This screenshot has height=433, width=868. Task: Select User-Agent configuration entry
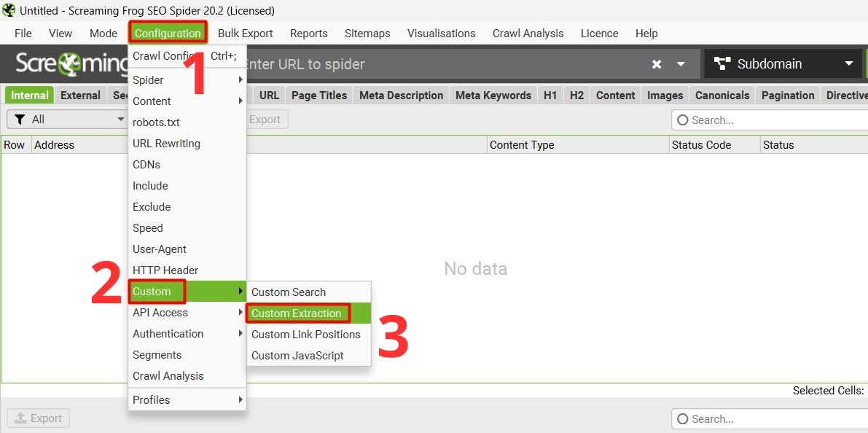pyautogui.click(x=187, y=249)
